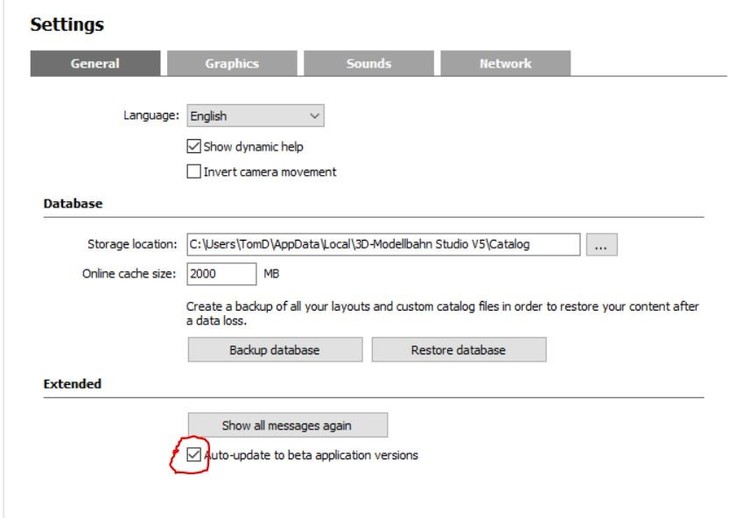
Task: Toggle the Show dynamic help checkbox
Action: point(195,146)
